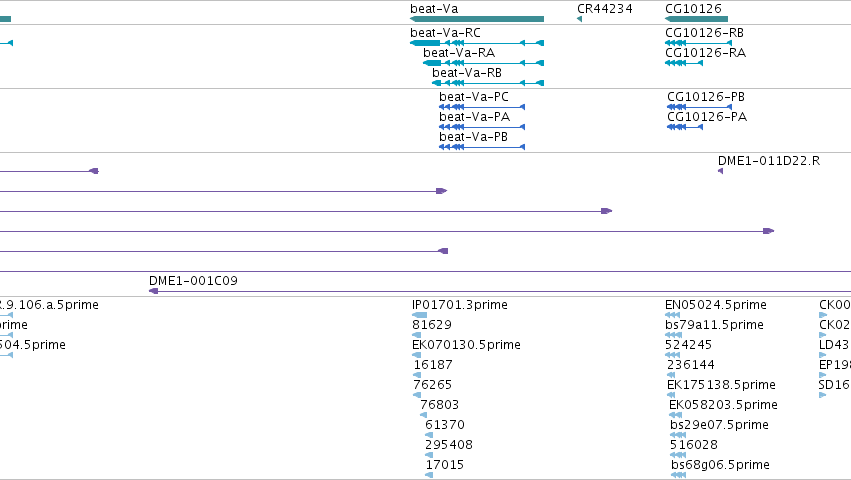
Task: Select the 295408 feature label
Action: coord(449,445)
